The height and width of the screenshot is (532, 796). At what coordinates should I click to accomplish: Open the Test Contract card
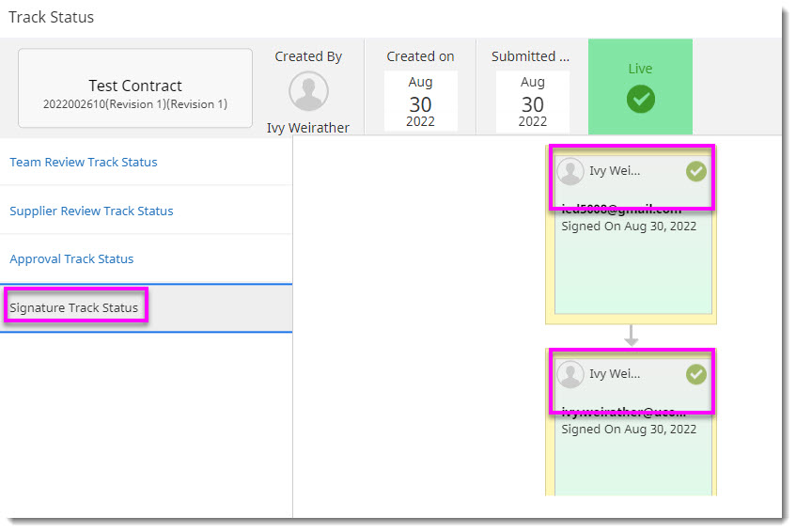135,87
